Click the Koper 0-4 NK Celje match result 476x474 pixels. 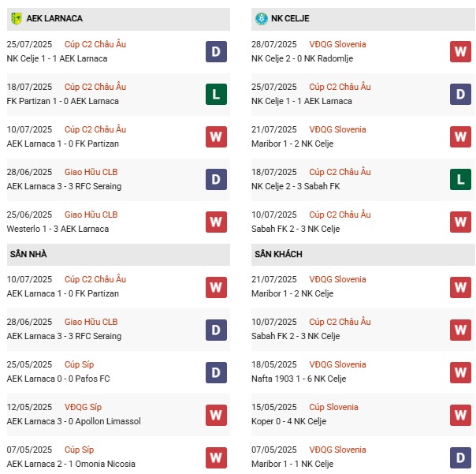pyautogui.click(x=293, y=421)
